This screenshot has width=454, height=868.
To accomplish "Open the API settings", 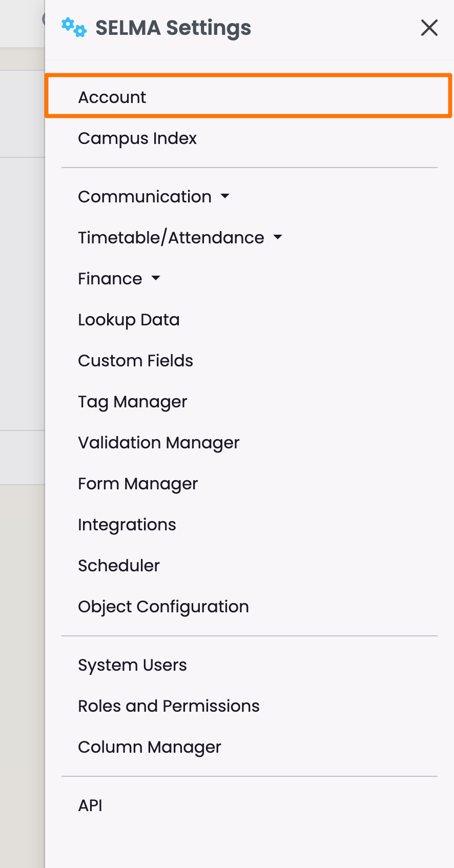I will click(90, 805).
